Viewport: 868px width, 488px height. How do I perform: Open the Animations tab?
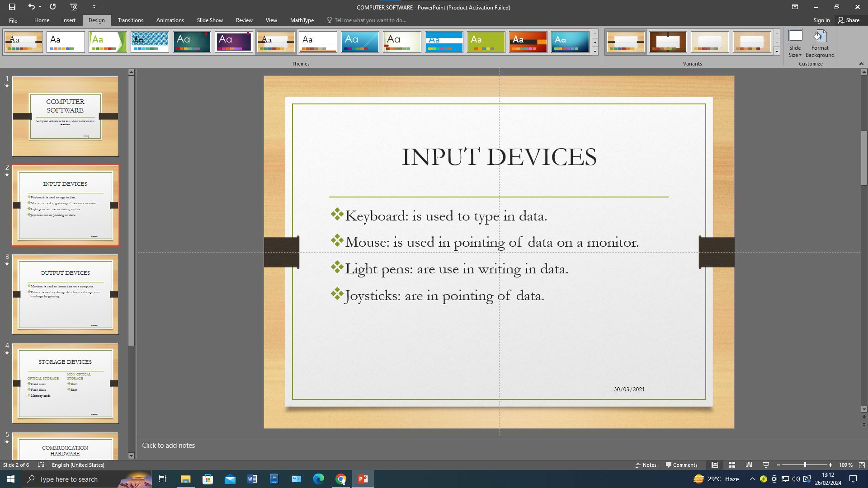pos(170,20)
